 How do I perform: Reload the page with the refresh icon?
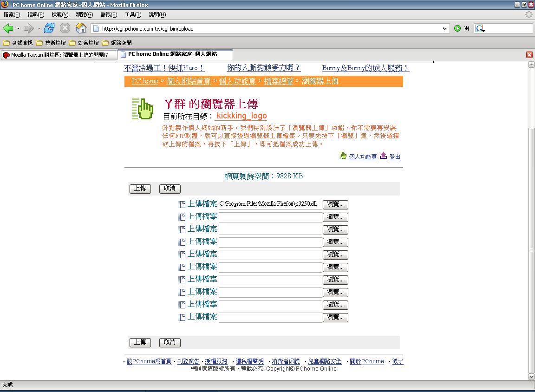click(x=49, y=28)
